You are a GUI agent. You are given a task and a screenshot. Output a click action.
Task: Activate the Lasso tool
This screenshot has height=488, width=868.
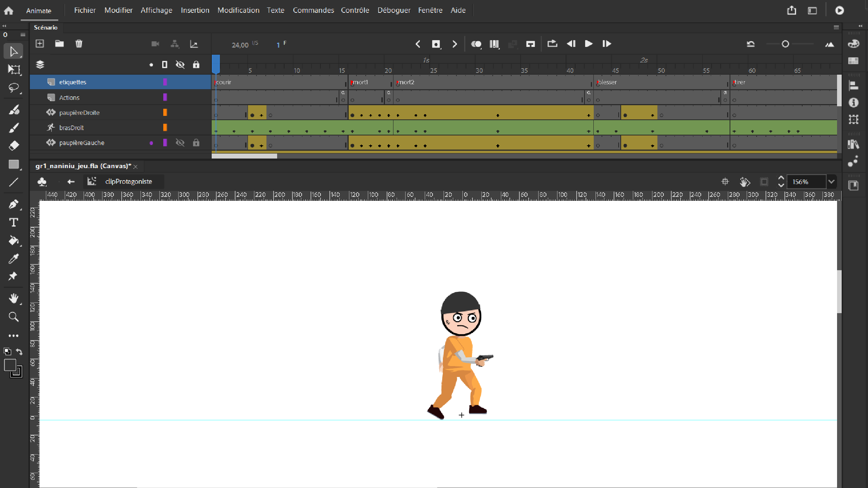(x=14, y=88)
